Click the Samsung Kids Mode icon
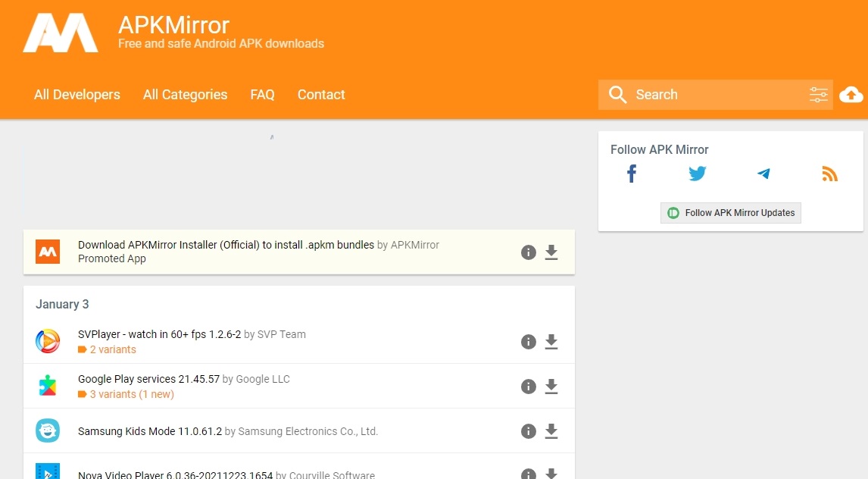Image resolution: width=868 pixels, height=479 pixels. [x=48, y=430]
